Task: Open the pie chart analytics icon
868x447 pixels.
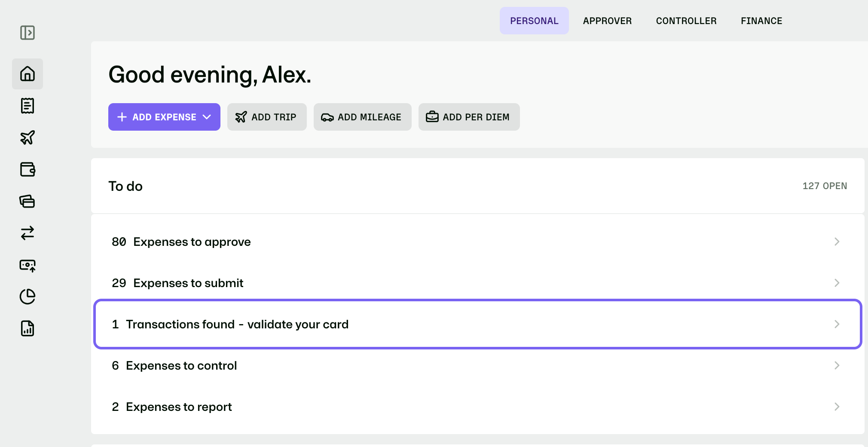Action: tap(28, 297)
